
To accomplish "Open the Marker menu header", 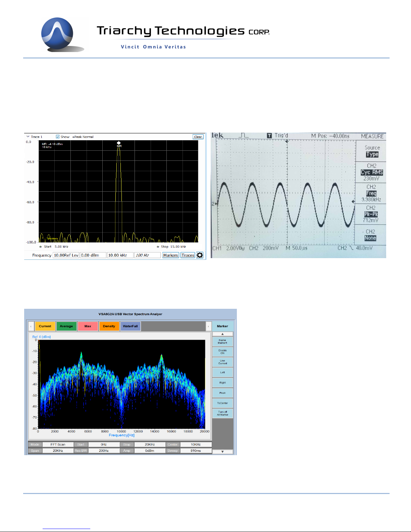I will coord(222,326).
